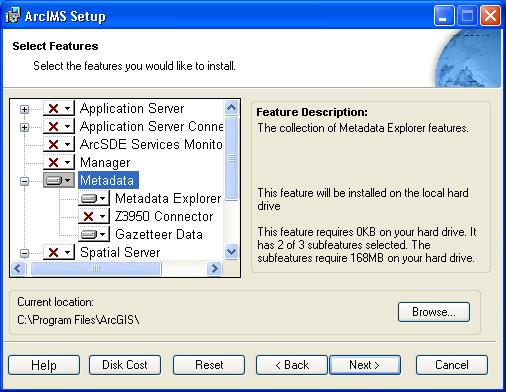
Task: Select Manager feature label
Action: (105, 162)
